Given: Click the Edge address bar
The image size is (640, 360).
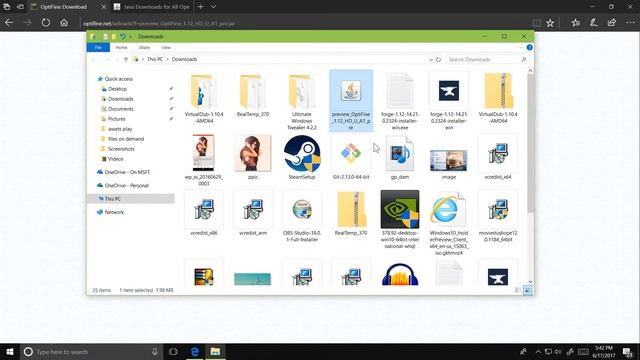Looking at the screenshot, I should click(304, 23).
